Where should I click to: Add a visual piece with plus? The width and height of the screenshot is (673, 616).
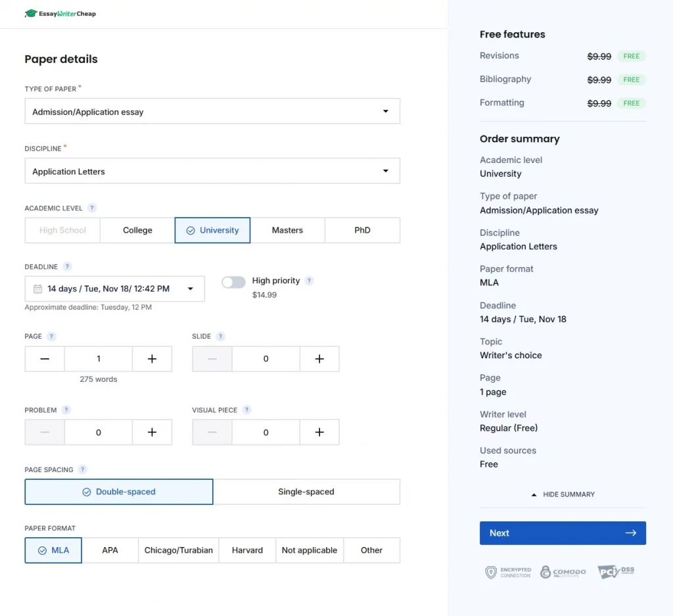[319, 433]
